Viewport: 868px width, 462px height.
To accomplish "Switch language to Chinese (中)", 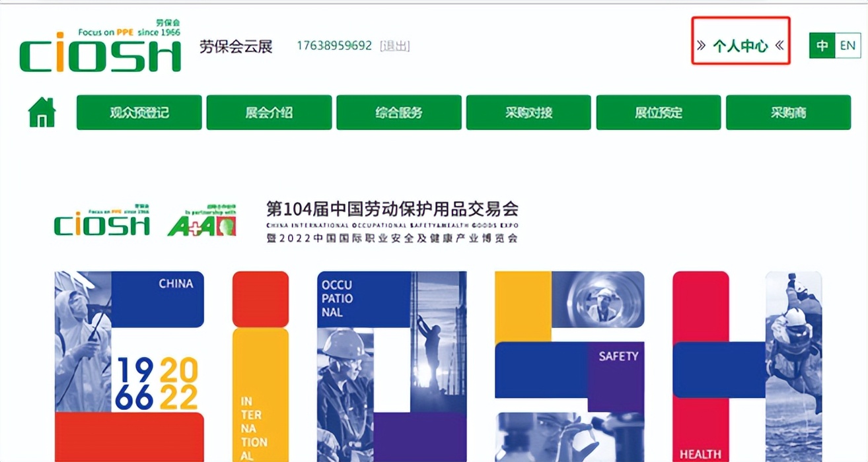I will pyautogui.click(x=822, y=46).
